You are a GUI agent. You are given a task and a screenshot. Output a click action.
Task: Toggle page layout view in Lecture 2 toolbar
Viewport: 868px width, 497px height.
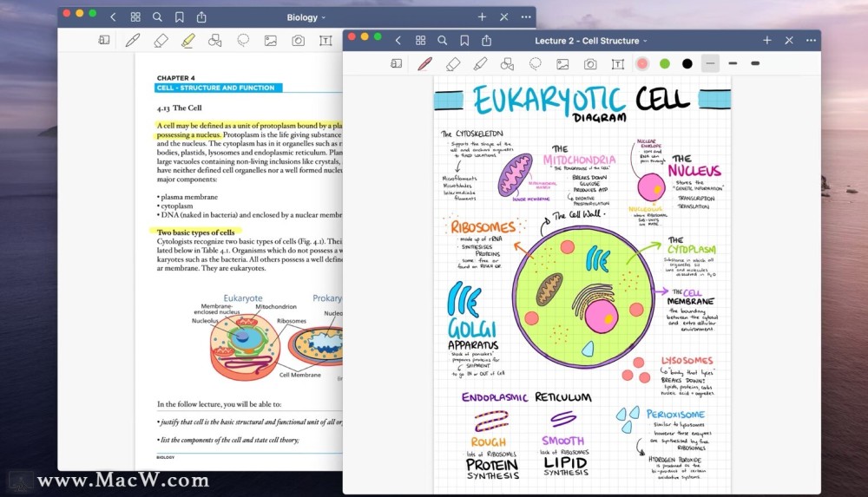[x=397, y=63]
